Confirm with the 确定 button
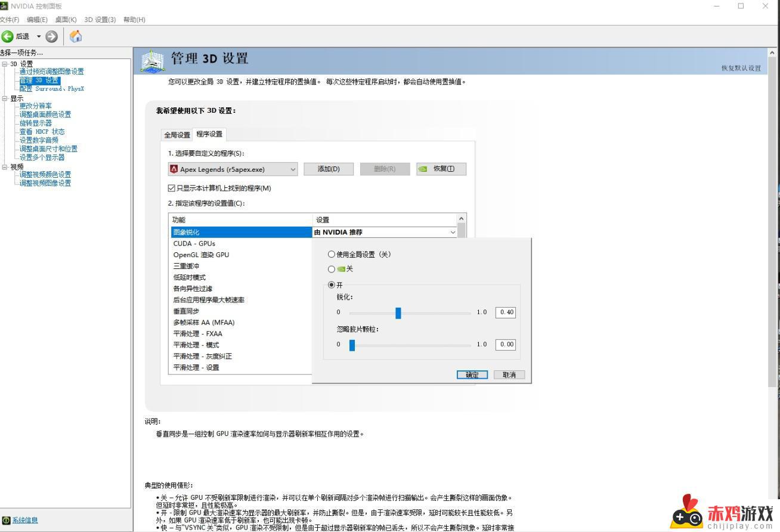Viewport: 780px width, 532px height. (472, 375)
